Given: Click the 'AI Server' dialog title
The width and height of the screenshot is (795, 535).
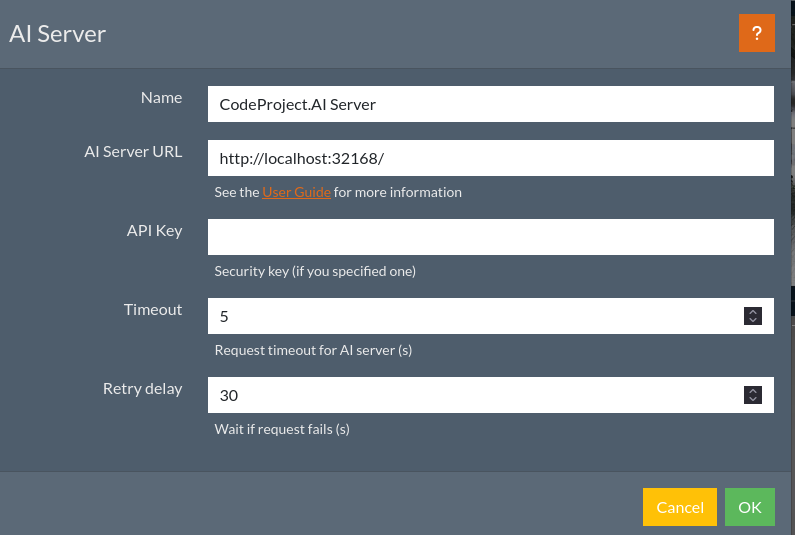Looking at the screenshot, I should [x=57, y=34].
